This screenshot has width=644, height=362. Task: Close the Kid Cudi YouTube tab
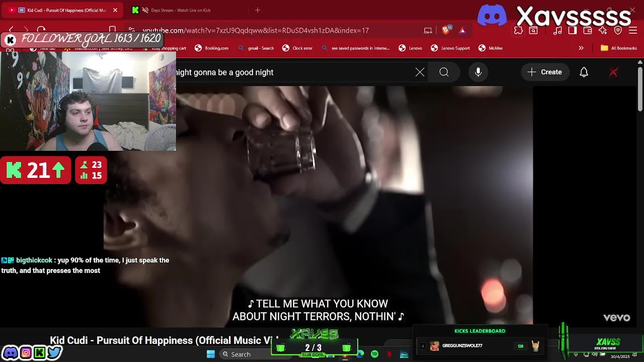(115, 10)
